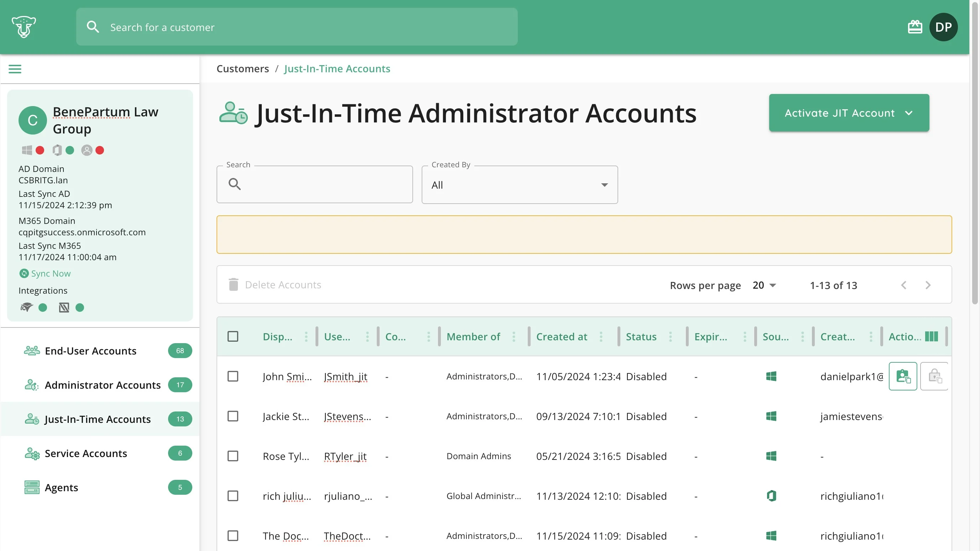Open the Username column options menu

pos(367,336)
